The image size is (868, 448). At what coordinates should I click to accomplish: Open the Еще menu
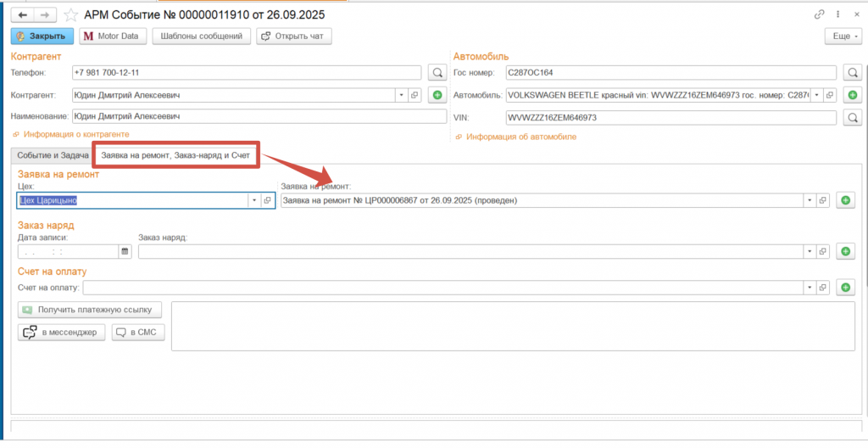843,36
